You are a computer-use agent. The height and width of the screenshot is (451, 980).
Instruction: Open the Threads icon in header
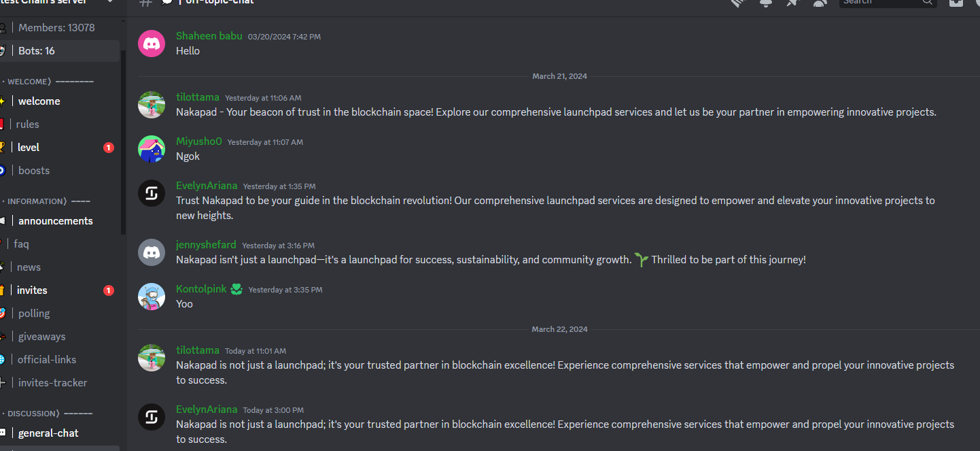(x=739, y=3)
